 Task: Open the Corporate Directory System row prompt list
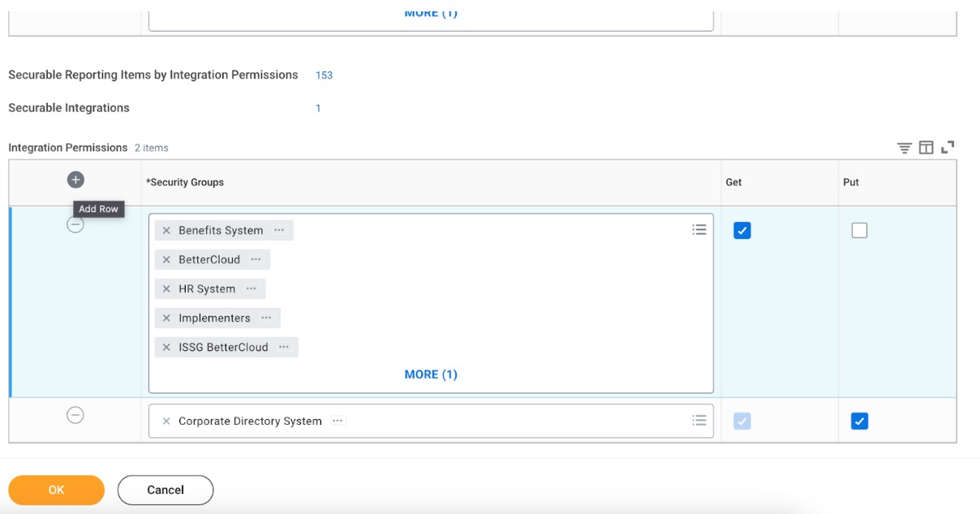click(x=698, y=419)
